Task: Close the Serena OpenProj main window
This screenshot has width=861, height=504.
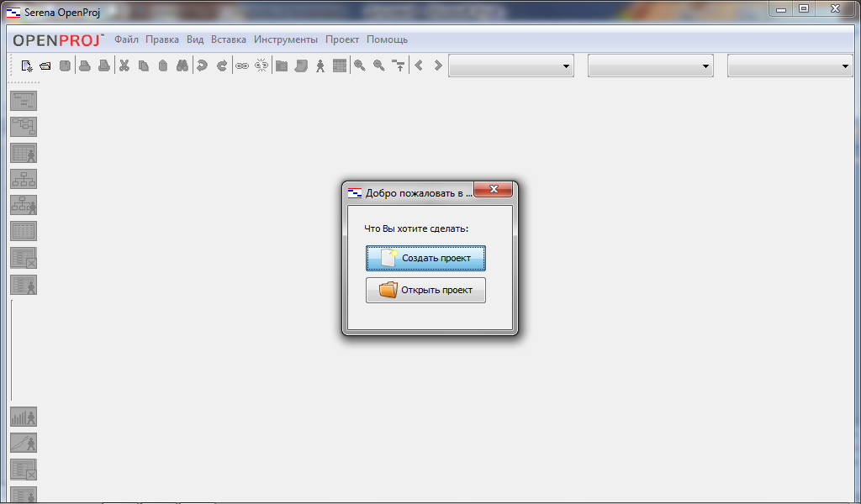Action: coord(835,8)
